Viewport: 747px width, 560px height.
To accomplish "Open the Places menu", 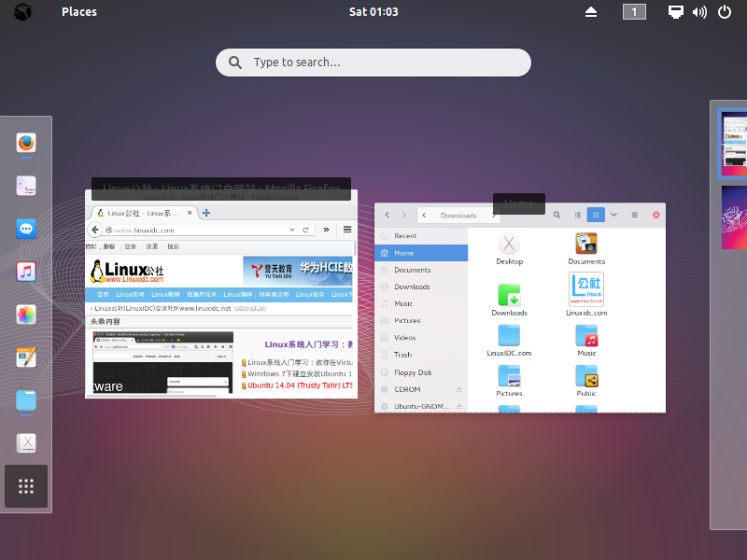I will pos(78,11).
